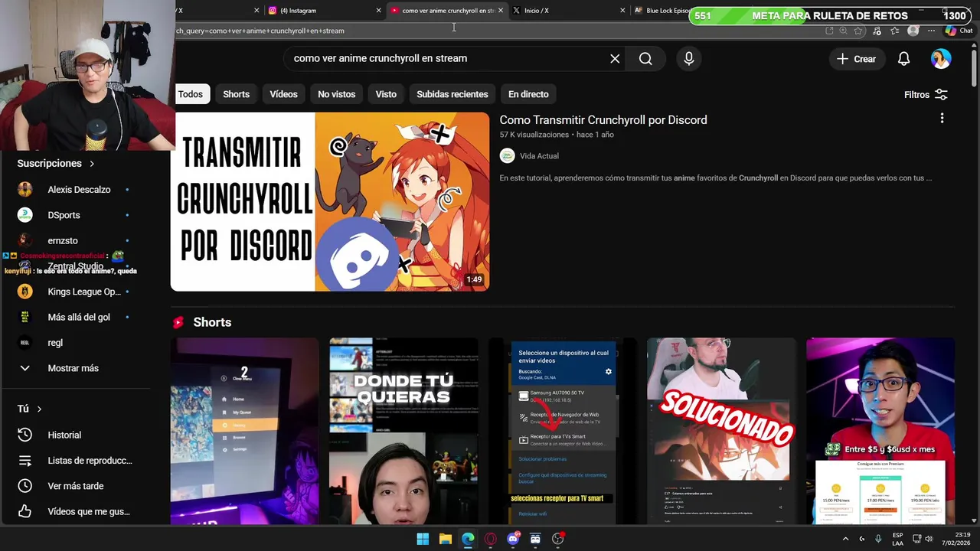The image size is (980, 551).
Task: Open browser settings three-dots menu
Action: coord(932,31)
